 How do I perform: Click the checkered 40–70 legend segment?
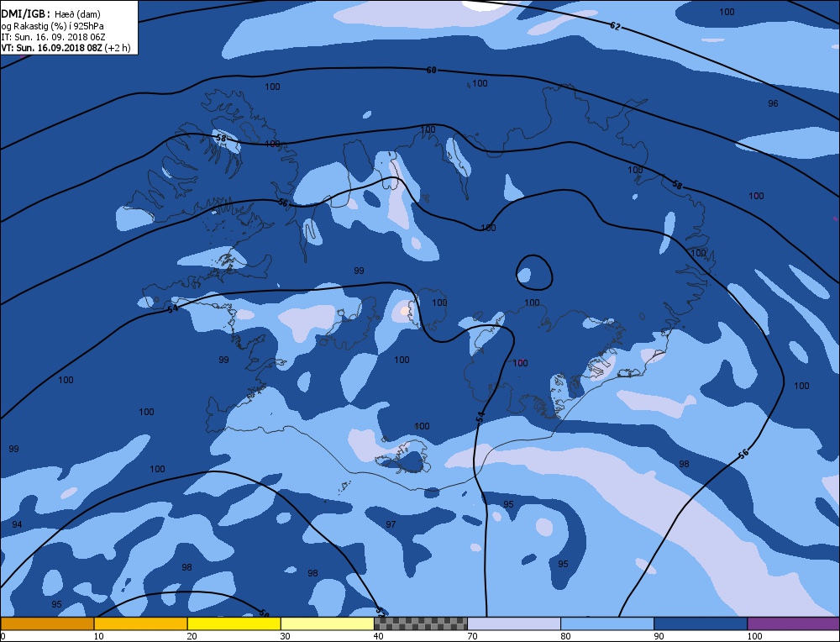[x=420, y=624]
